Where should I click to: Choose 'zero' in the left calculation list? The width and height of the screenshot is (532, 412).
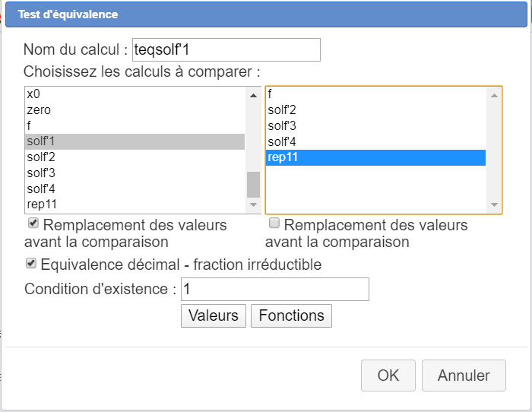tap(39, 110)
